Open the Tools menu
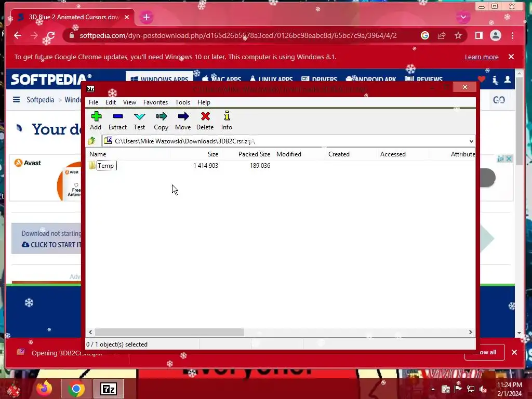This screenshot has width=532, height=399. point(182,102)
